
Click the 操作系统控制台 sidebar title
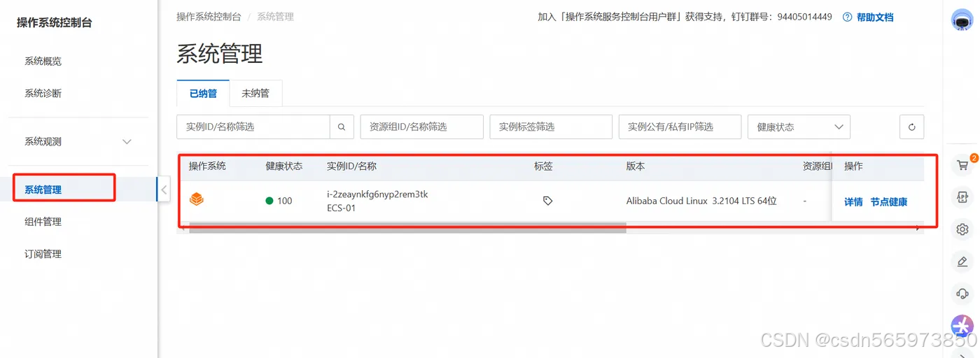[x=55, y=23]
